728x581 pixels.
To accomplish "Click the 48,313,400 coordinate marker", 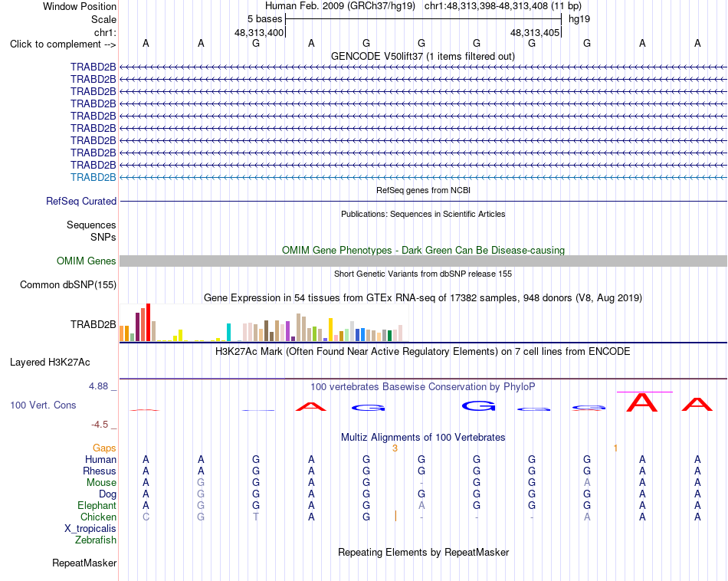I will pos(258,32).
